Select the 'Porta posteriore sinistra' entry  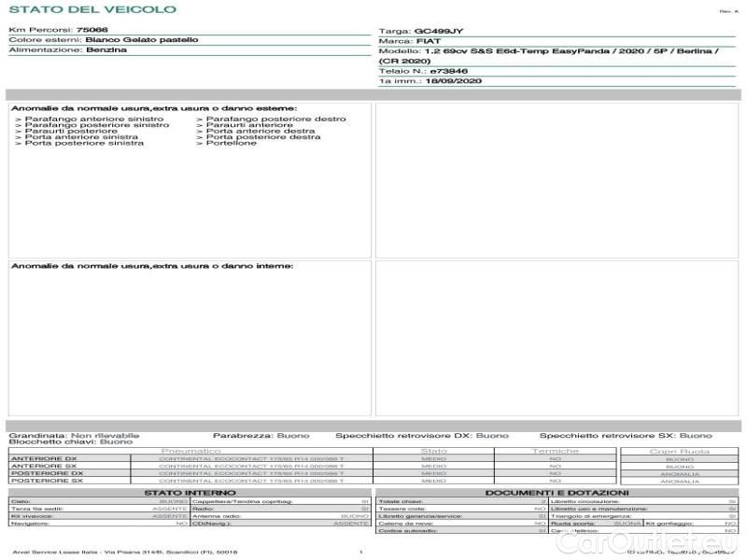pos(84,143)
